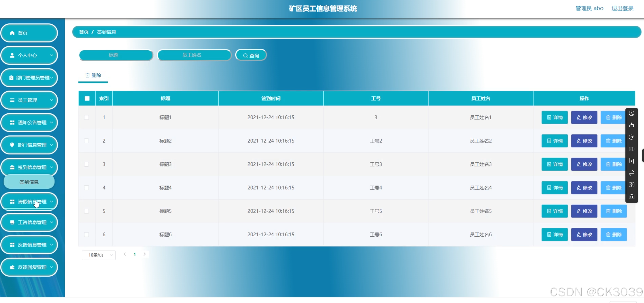Click the compress icon in floating toolbar
This screenshot has width=644, height=303.
point(632,185)
